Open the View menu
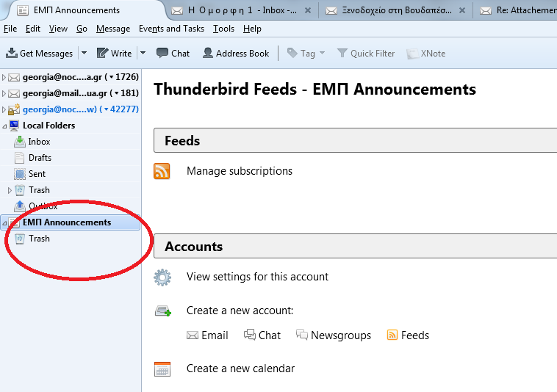 (58, 29)
